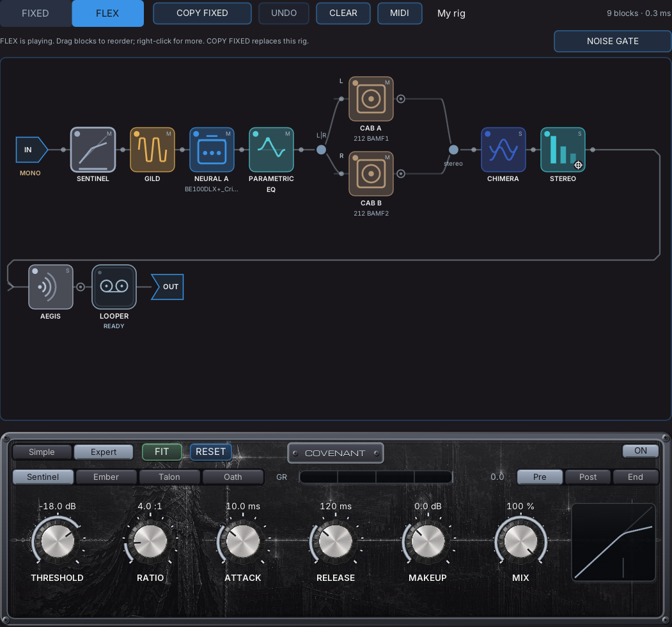
Task: Toggle Sentinel block bypass dot
Action: pos(77,134)
